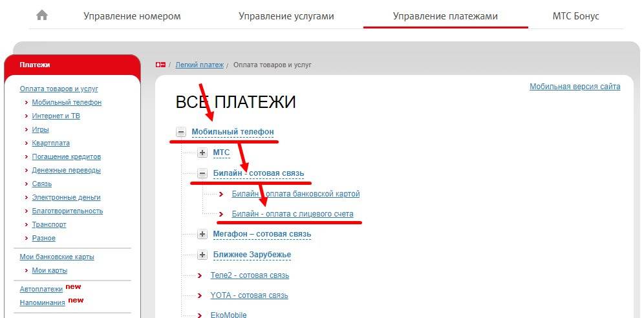The width and height of the screenshot is (644, 318).
Task: Select the Управление платежами tab
Action: coord(445,16)
